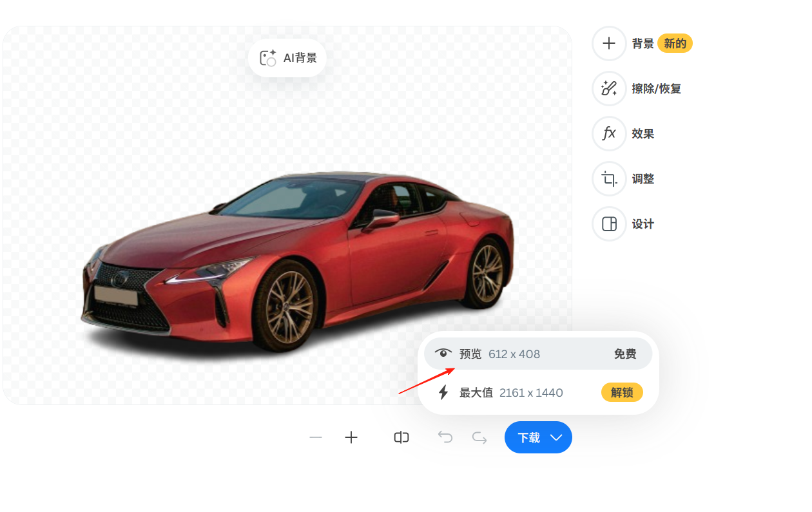Zoom in with the plus icon
The height and width of the screenshot is (512, 812).
point(351,438)
